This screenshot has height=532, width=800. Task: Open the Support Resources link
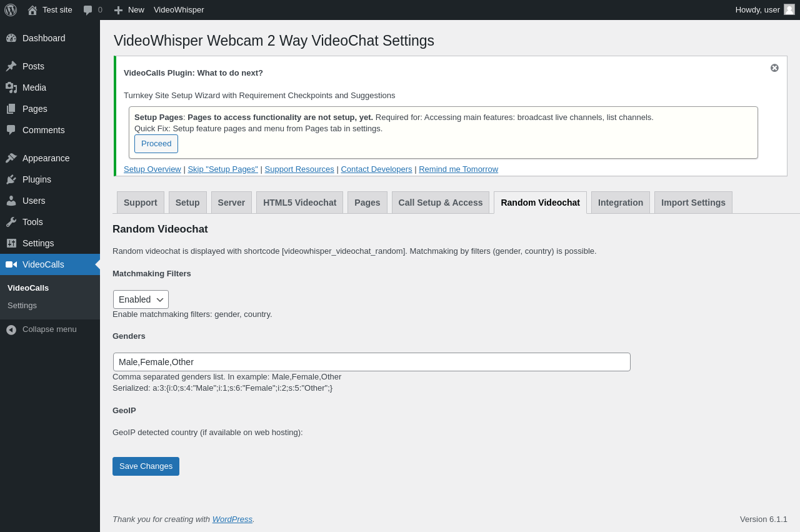[x=299, y=169]
